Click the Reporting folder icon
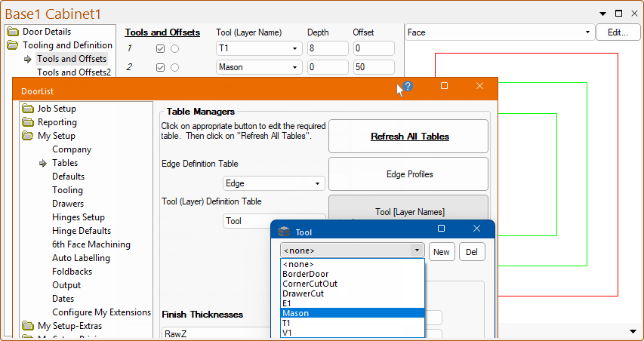Viewport: 644px width, 341px height. 28,122
